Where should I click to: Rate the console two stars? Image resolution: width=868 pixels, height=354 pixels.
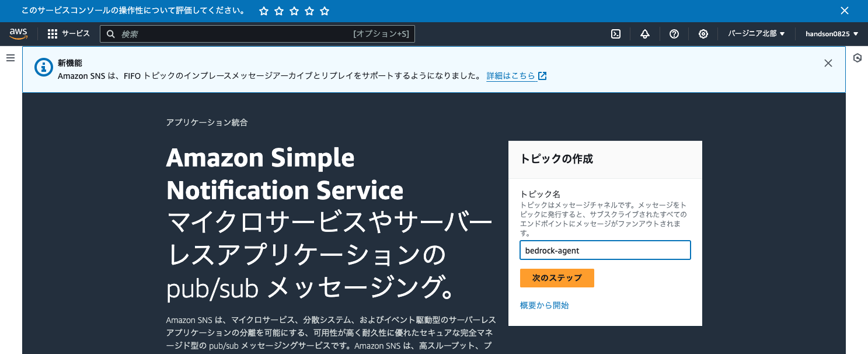pos(279,11)
